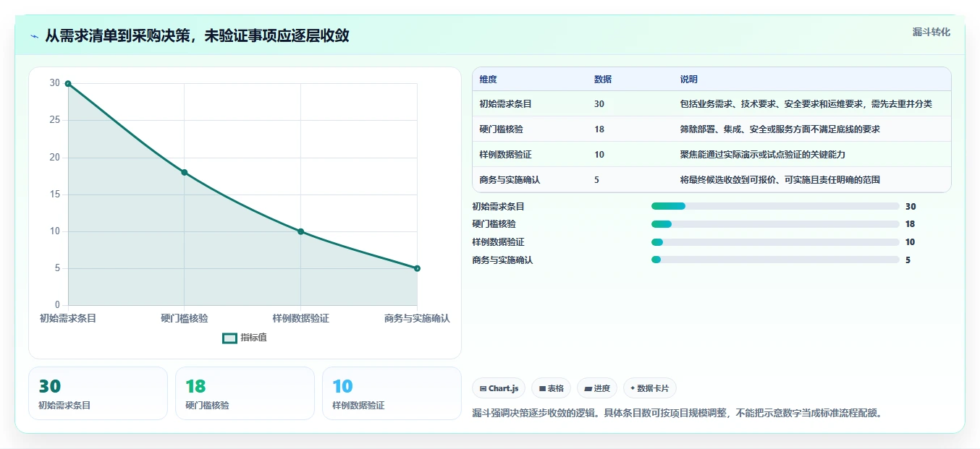This screenshot has width=980, height=449.
Task: Click table value 10 in 数据 column
Action: (x=599, y=155)
